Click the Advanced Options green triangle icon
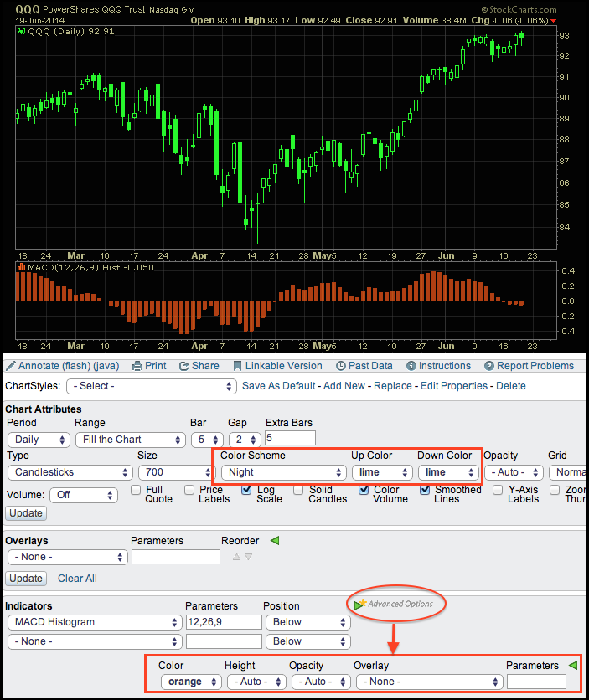Viewport: 589px width, 700px height. 358,605
